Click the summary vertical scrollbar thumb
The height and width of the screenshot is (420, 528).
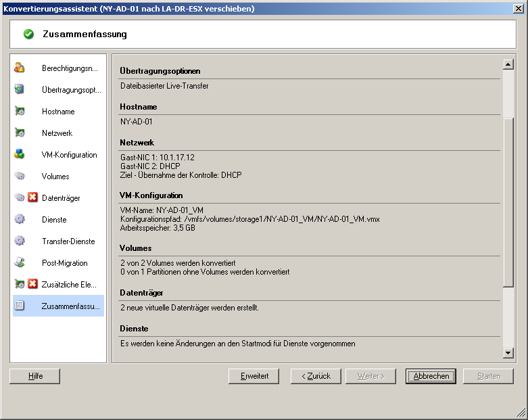click(508, 202)
